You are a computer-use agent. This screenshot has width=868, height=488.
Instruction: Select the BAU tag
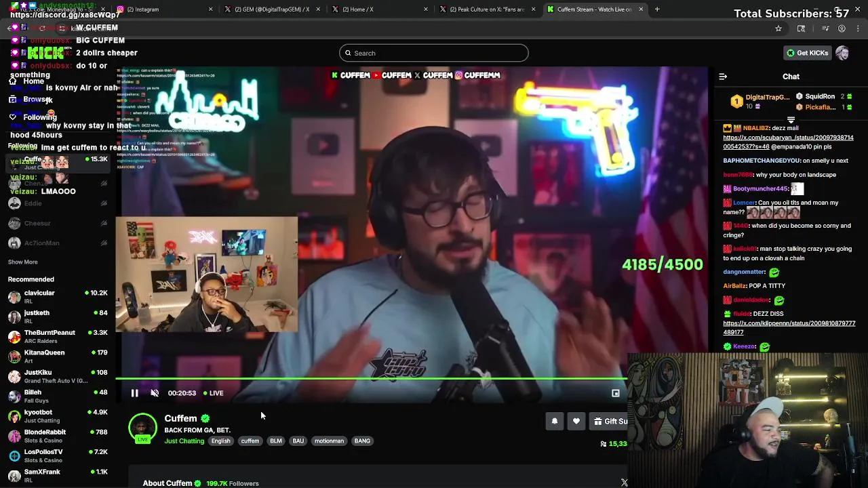pos(298,441)
